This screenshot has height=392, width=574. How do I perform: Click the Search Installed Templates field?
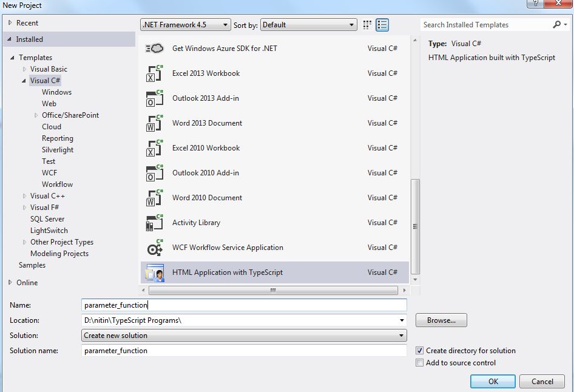pos(486,24)
